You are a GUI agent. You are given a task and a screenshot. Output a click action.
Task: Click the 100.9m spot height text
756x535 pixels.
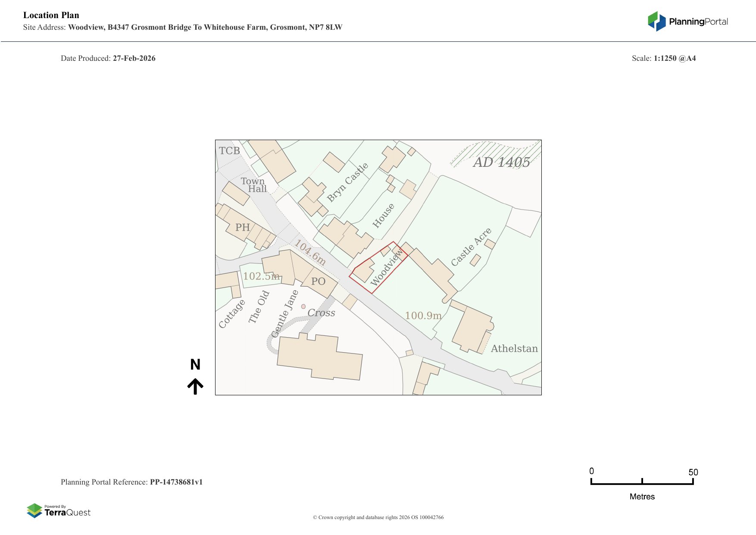click(423, 316)
